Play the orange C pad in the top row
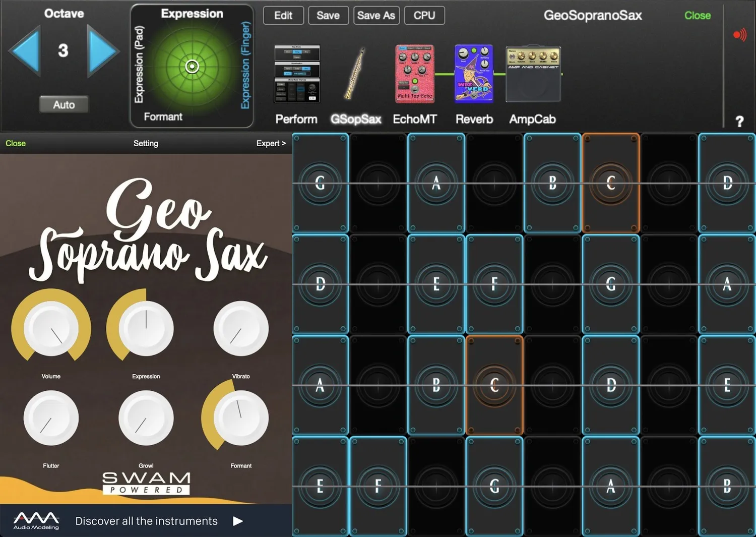The image size is (756, 537). [x=611, y=183]
